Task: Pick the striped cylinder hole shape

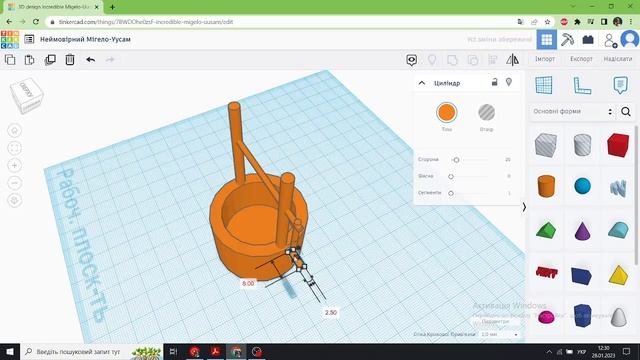Action: (582, 144)
